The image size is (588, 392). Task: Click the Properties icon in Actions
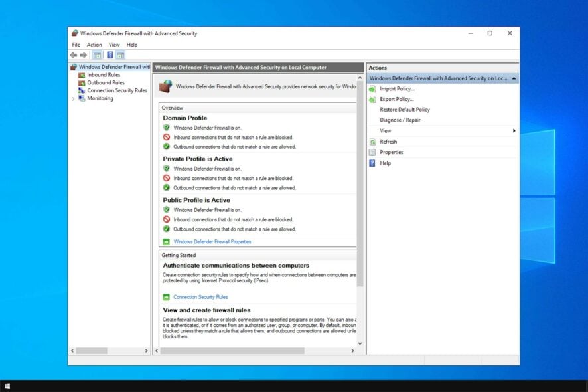[x=372, y=152]
